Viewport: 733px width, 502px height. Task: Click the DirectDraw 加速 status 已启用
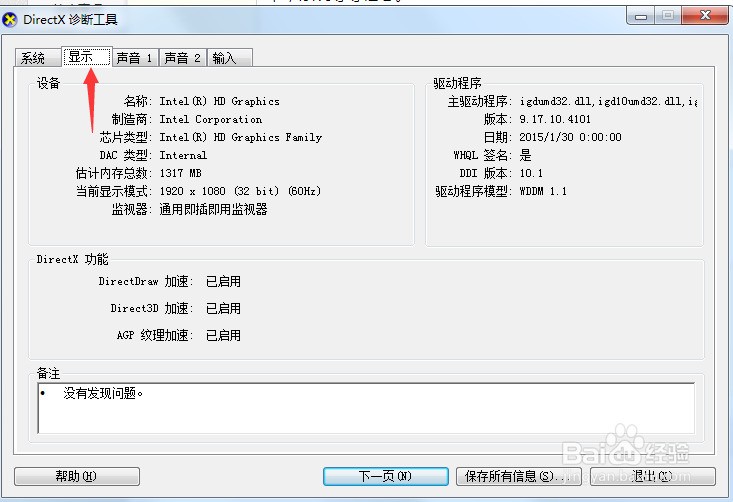223,281
